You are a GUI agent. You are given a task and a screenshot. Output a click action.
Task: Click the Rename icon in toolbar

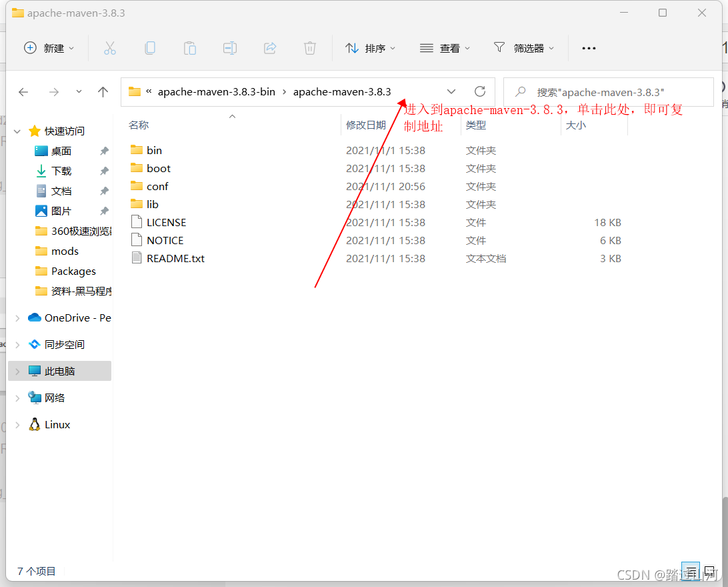[x=230, y=48]
